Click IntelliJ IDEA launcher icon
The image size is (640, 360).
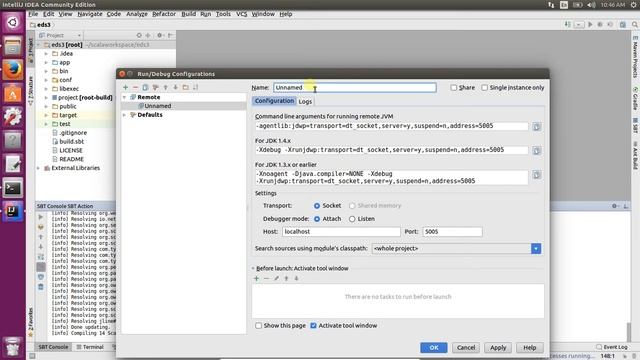point(13,212)
